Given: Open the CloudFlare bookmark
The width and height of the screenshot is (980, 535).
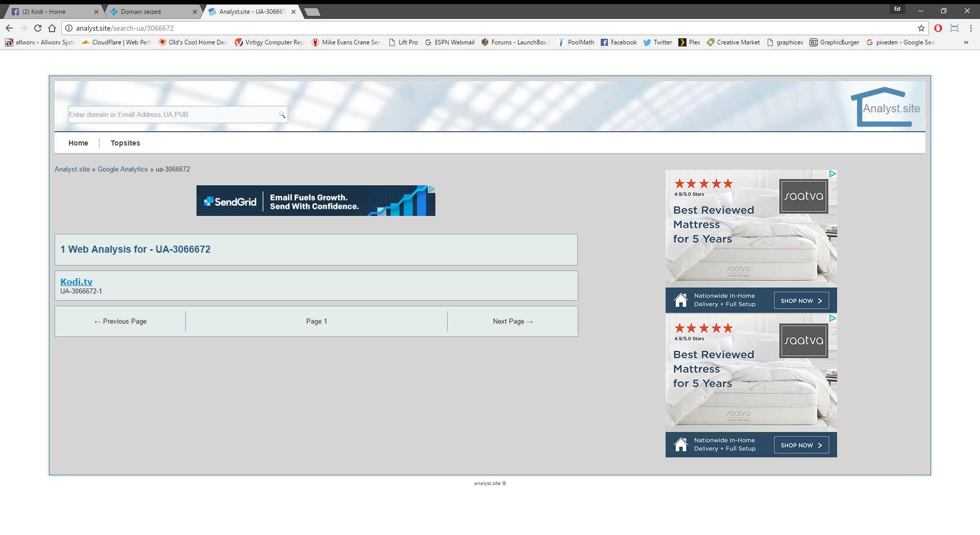Looking at the screenshot, I should click(116, 42).
